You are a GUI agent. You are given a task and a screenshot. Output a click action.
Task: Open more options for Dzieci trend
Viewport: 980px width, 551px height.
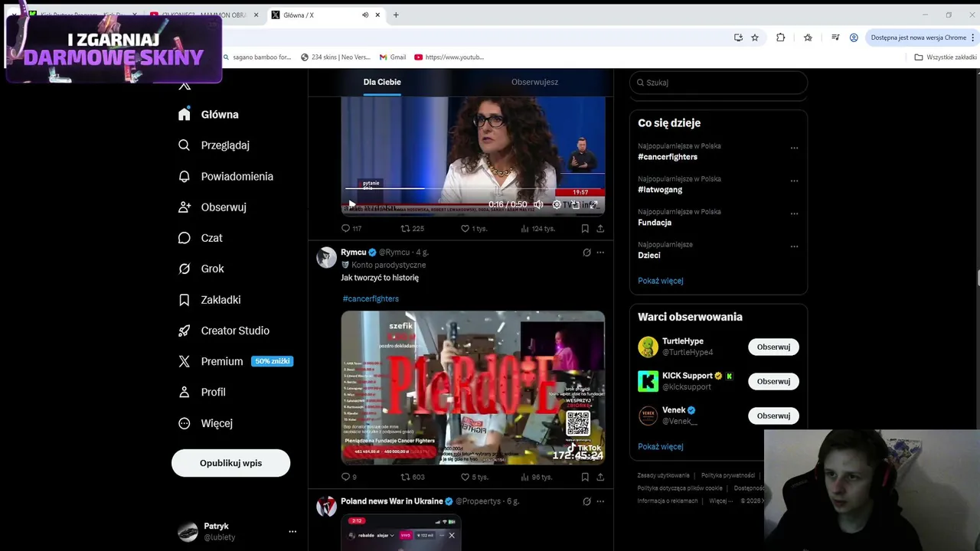click(x=794, y=246)
